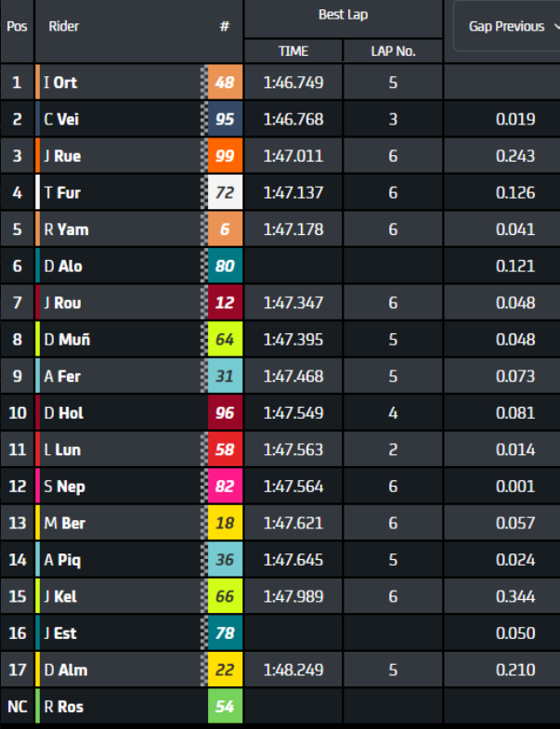Open the Gap Previous dropdown
Image resolution: width=560 pixels, height=729 pixels.
(x=506, y=26)
